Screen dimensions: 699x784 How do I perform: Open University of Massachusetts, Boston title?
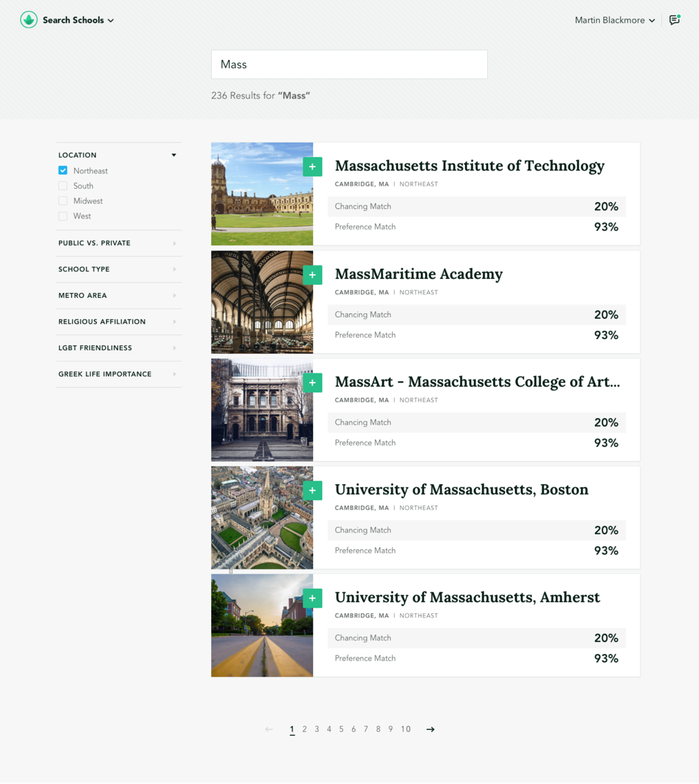461,490
